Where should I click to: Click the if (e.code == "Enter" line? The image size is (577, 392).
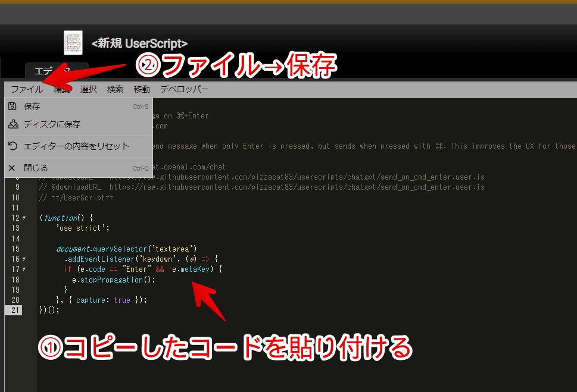[x=143, y=269]
